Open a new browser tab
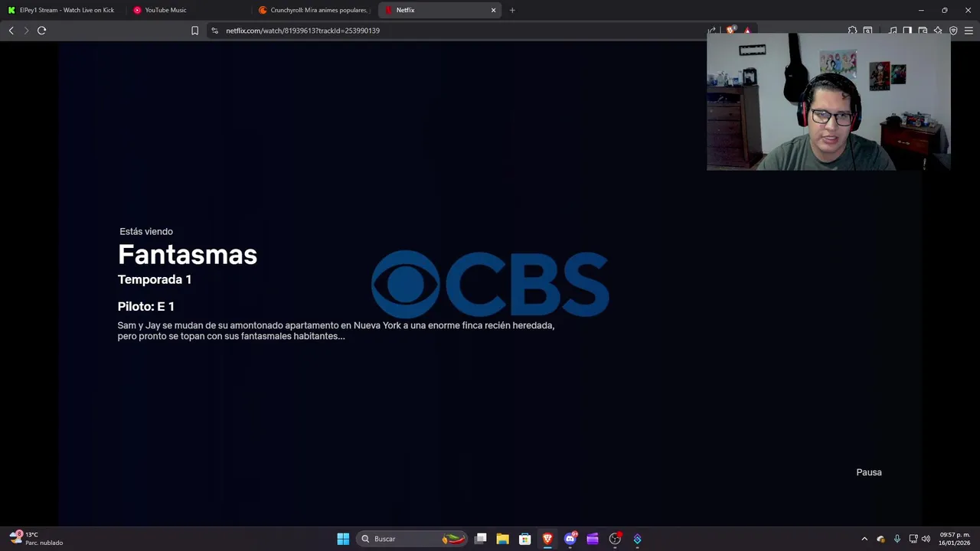 click(x=512, y=10)
